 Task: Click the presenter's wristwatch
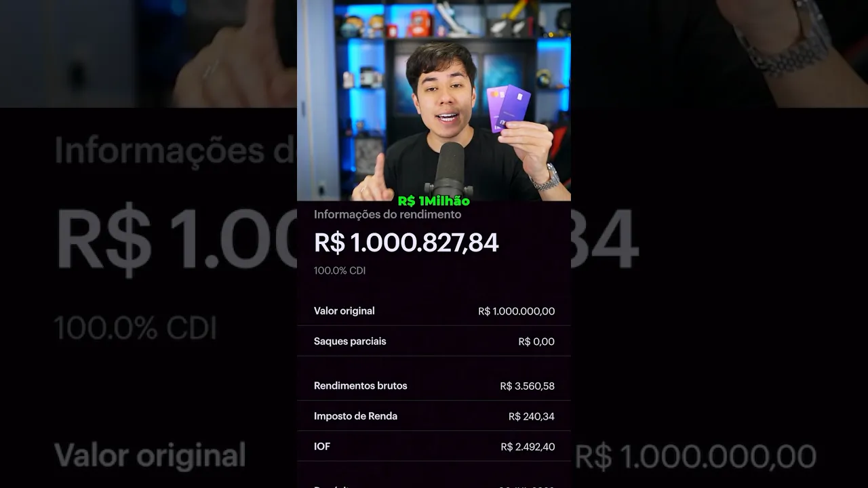(x=546, y=178)
